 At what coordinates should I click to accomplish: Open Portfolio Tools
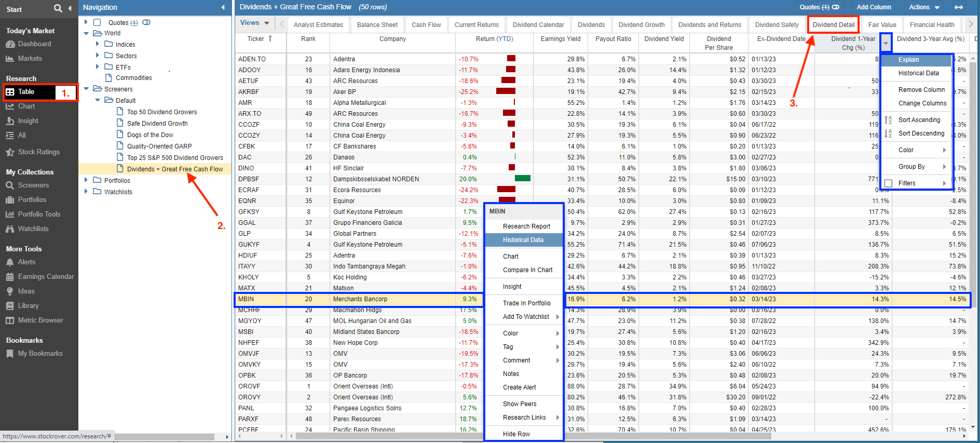click(x=39, y=214)
